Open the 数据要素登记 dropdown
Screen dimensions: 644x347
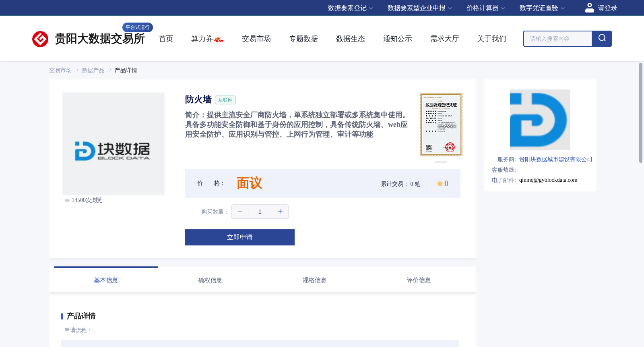[x=351, y=8]
